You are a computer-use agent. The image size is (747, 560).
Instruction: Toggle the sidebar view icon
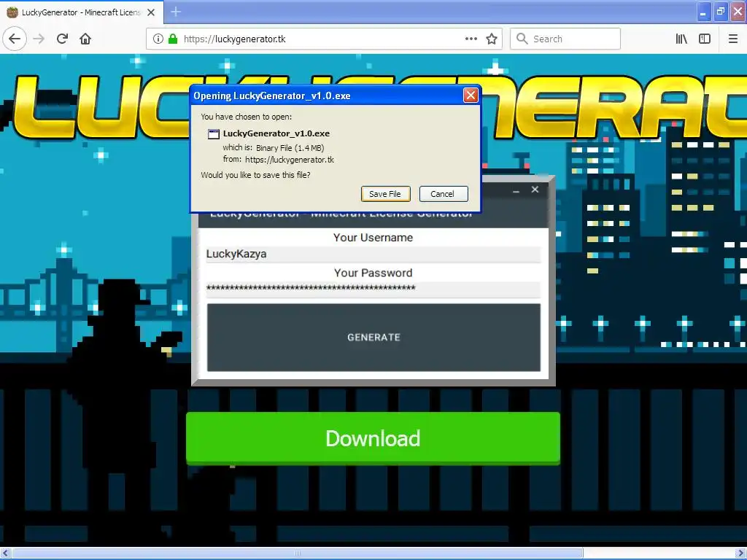[x=705, y=39]
